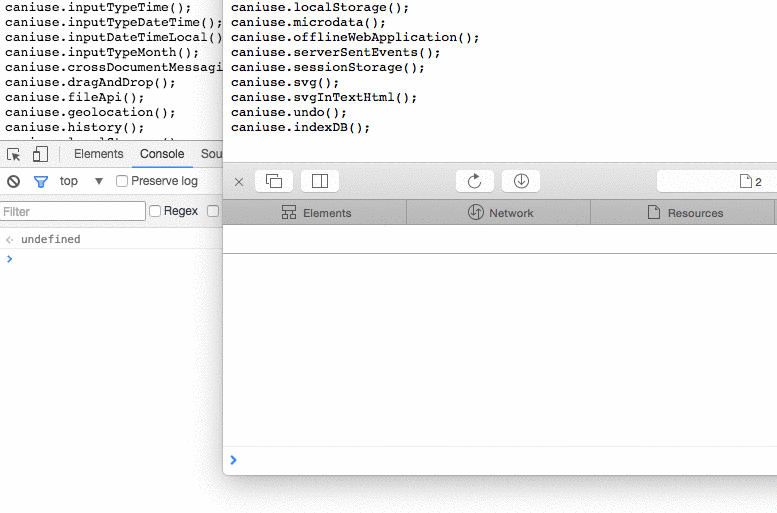Image resolution: width=777 pixels, height=513 pixels.
Task: Enable the Preserve log checkbox
Action: coord(122,181)
